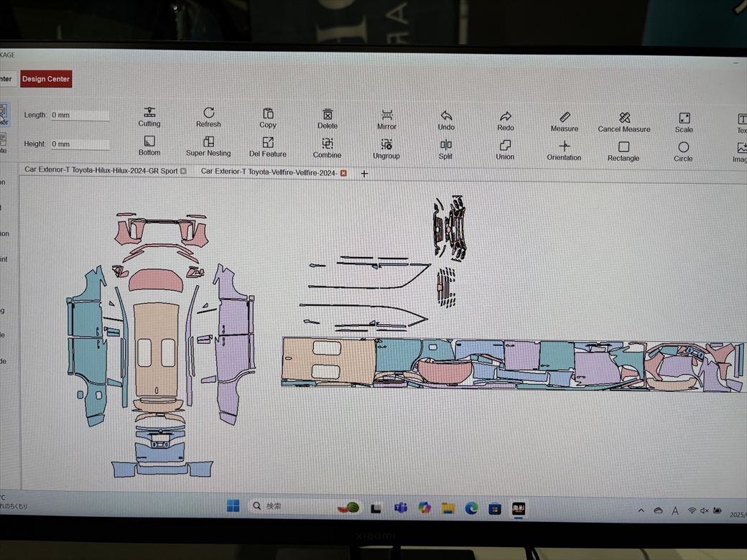Click the Ungroup icon
The width and height of the screenshot is (747, 560).
386,144
